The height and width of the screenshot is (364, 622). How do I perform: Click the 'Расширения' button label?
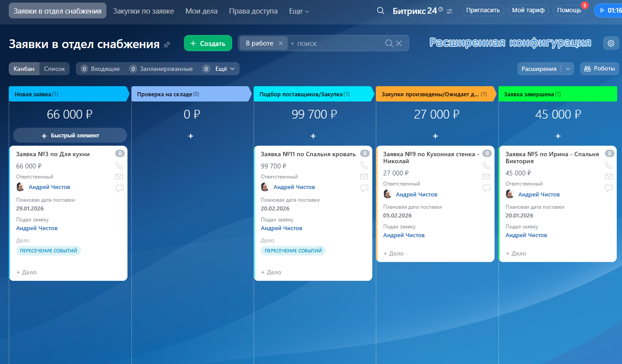(x=539, y=69)
